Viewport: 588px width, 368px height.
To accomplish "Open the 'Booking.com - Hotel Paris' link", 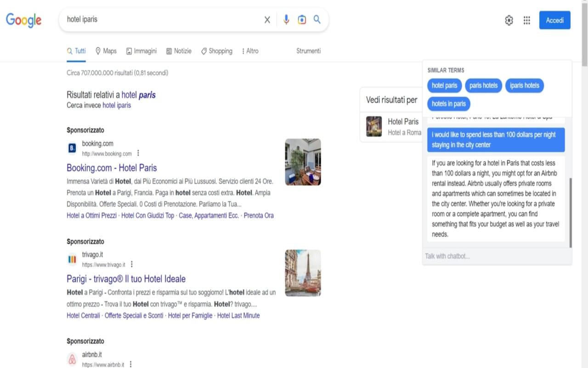I will pos(112,167).
